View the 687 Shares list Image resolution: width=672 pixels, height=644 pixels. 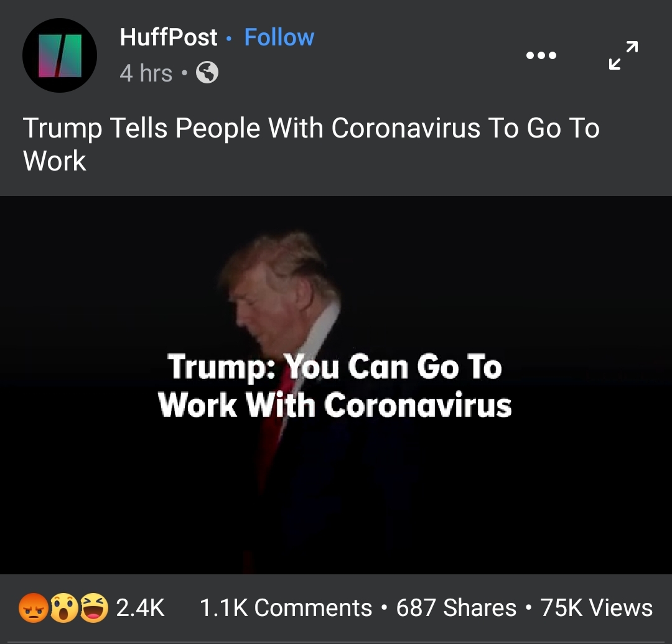[456, 607]
